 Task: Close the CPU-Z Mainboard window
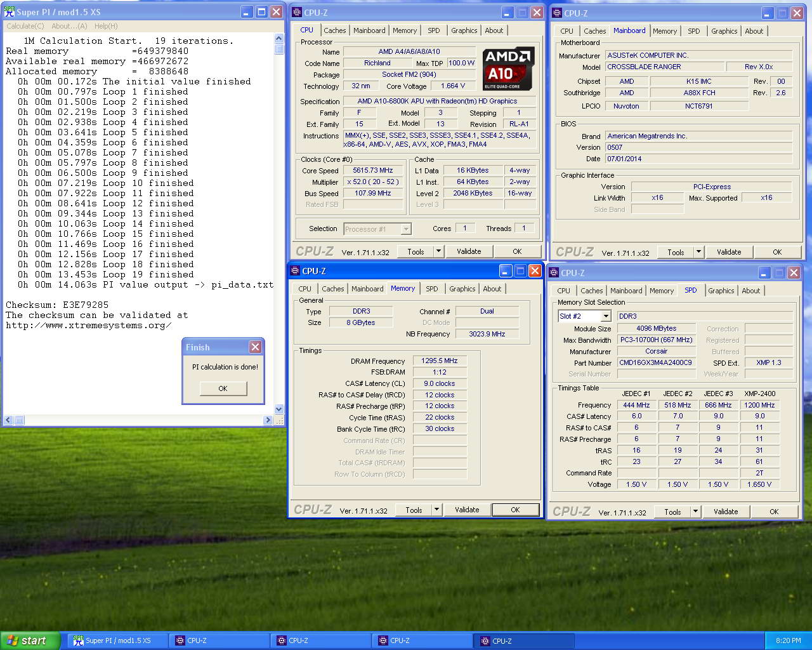tap(797, 13)
